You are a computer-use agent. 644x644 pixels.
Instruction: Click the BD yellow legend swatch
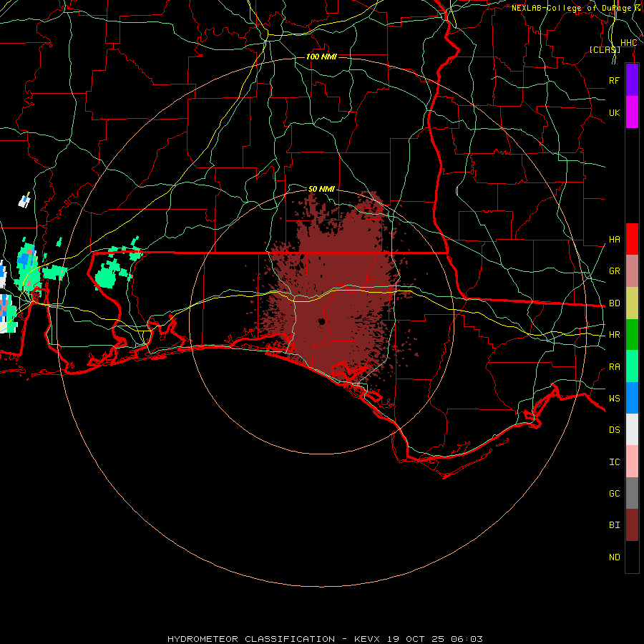(632, 303)
